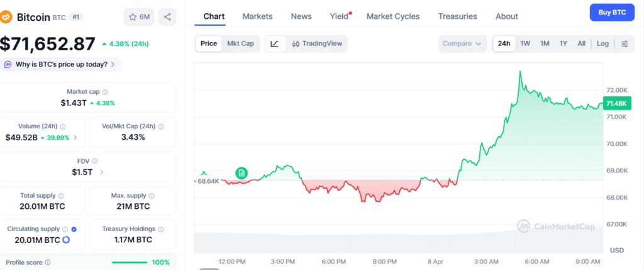Open the Yield tab

[x=339, y=16]
